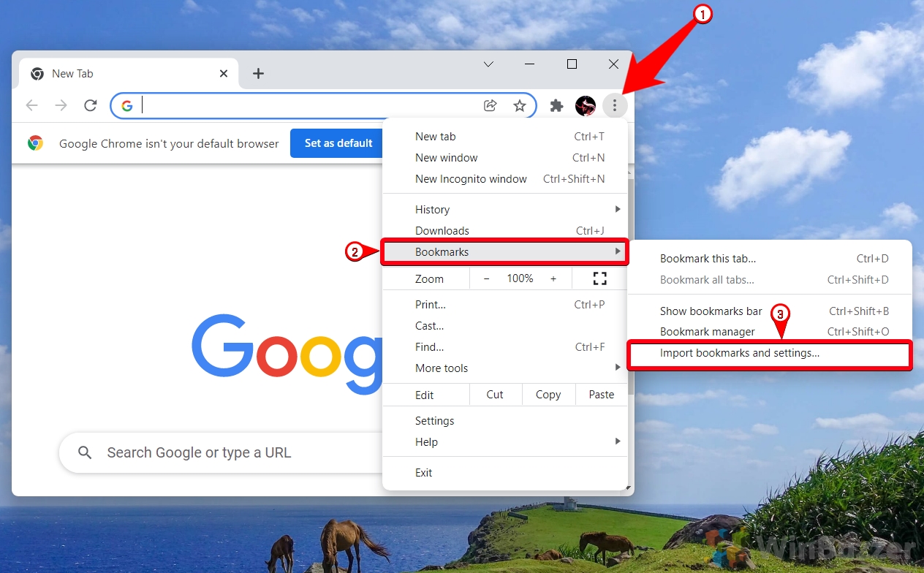Open a new tab with the plus button

coord(258,73)
